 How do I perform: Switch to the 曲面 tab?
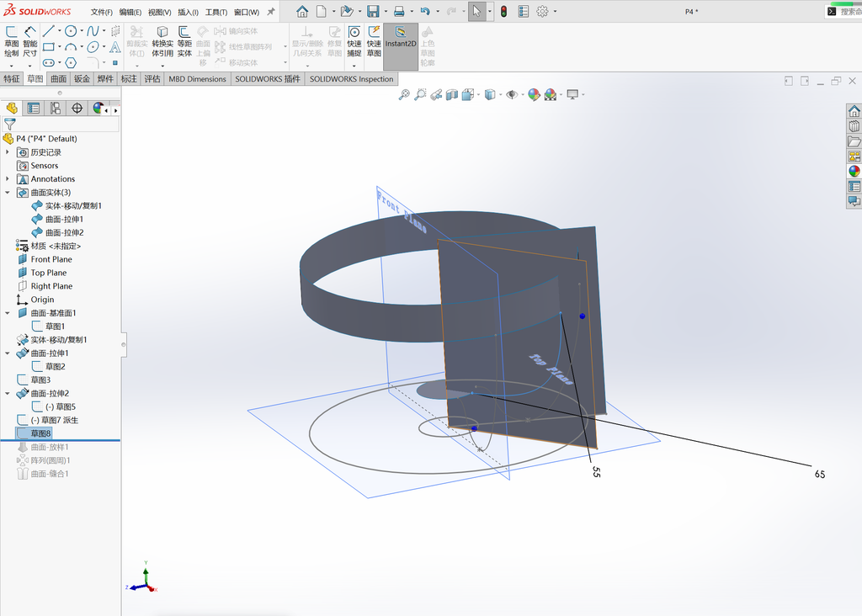click(x=59, y=78)
